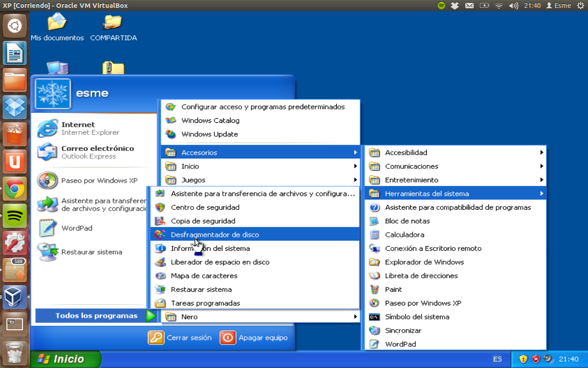The height and width of the screenshot is (368, 588).
Task: Click the 21:40 clock in XP taskbar
Action: [x=569, y=359]
